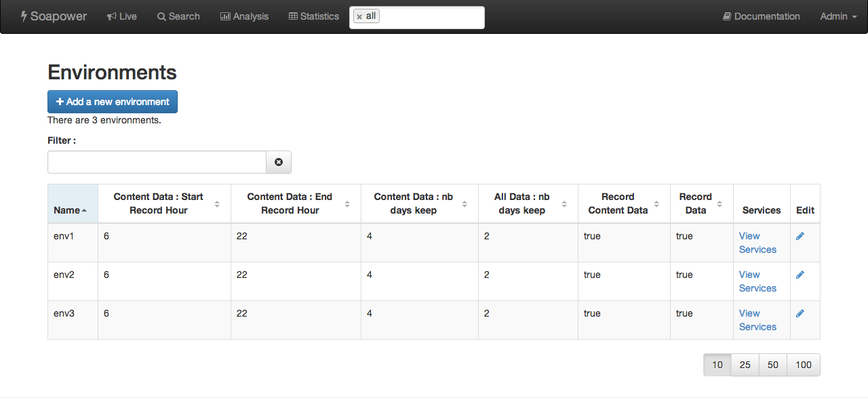Screen dimensions: 868x398
Task: Clear the filter with the circle-x button
Action: [279, 162]
